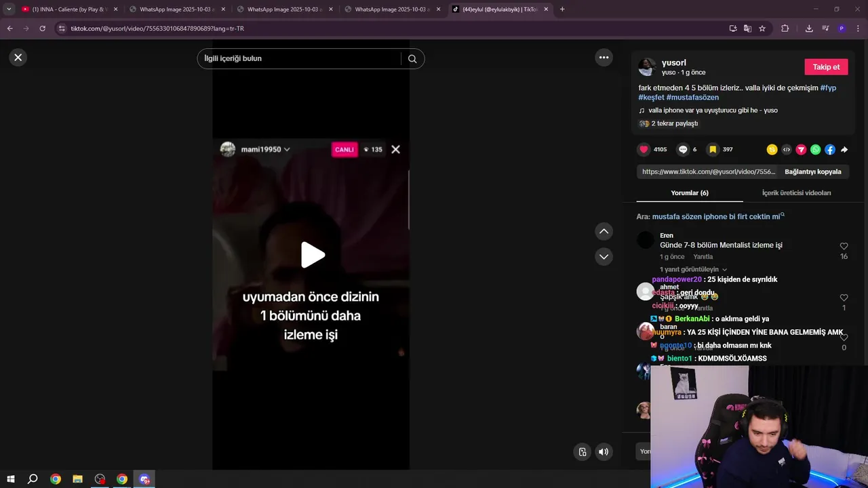Follow yusorl with the Takip et button

(x=826, y=67)
